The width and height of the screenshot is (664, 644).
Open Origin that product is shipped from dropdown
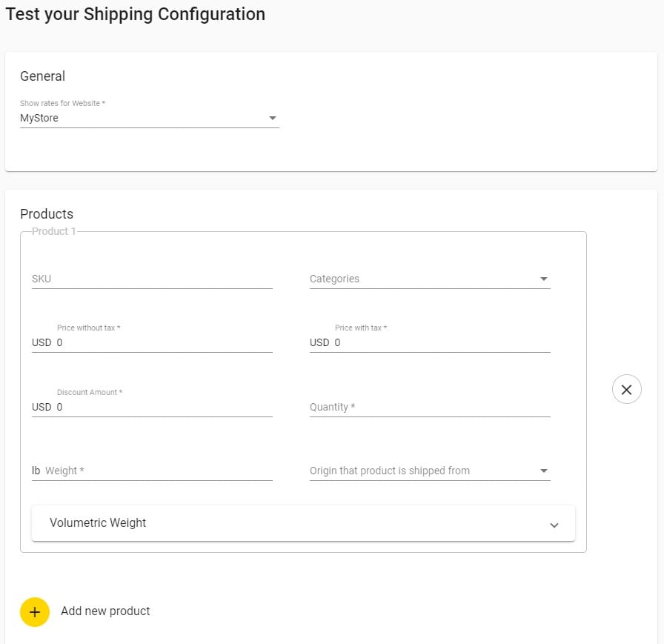click(430, 471)
